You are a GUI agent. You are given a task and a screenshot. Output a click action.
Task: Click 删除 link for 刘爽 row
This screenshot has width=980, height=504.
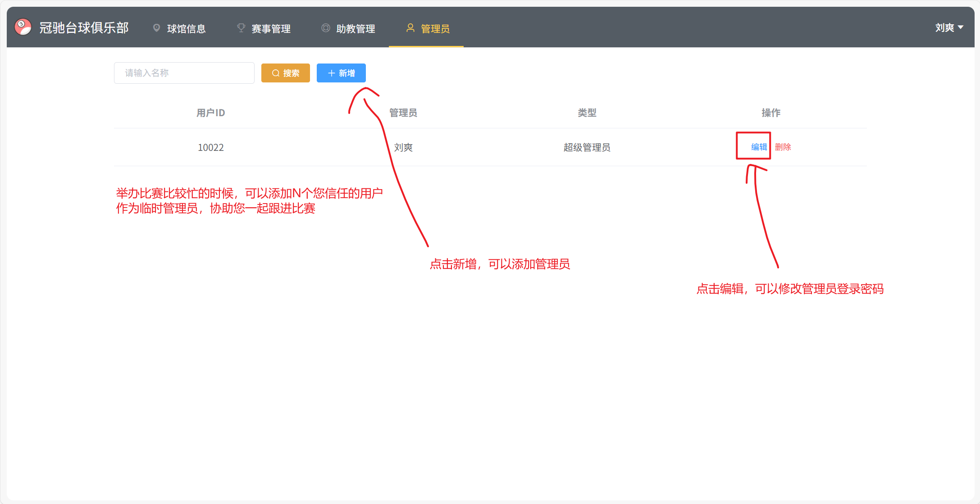tap(783, 147)
